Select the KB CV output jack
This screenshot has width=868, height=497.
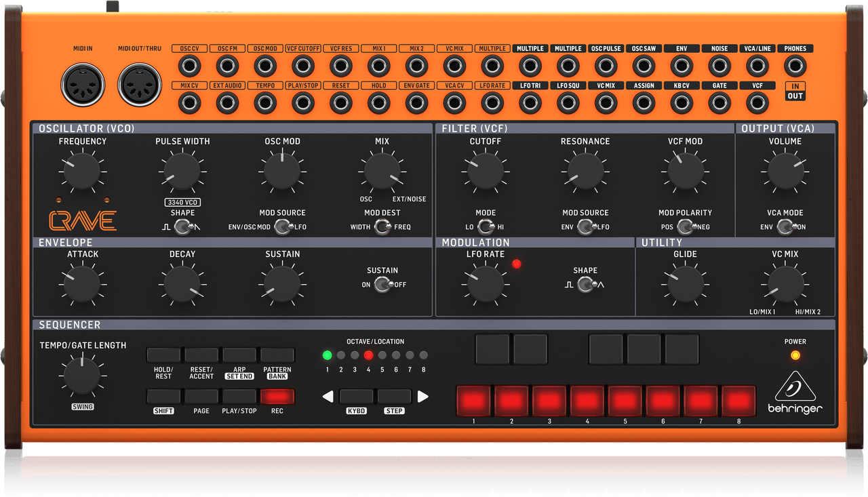(682, 103)
